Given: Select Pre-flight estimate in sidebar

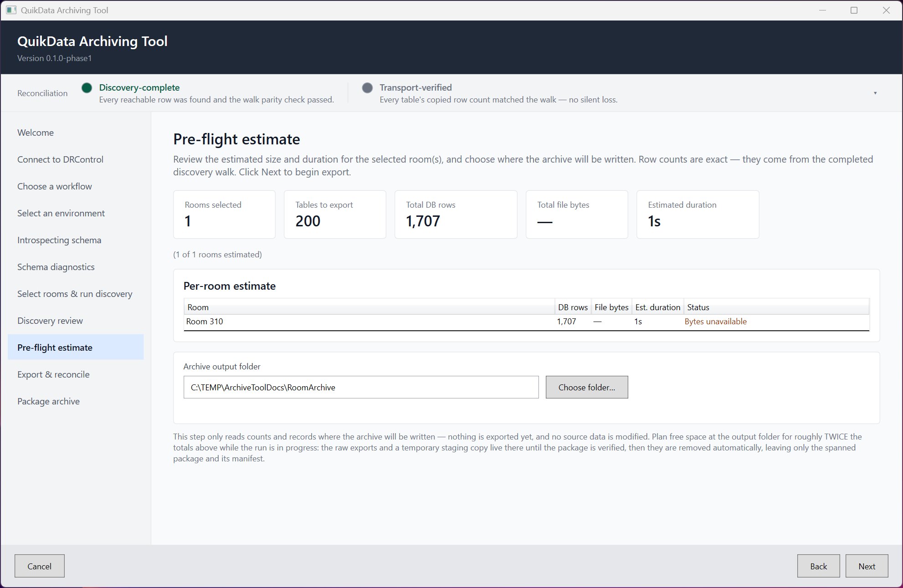Looking at the screenshot, I should click(76, 348).
